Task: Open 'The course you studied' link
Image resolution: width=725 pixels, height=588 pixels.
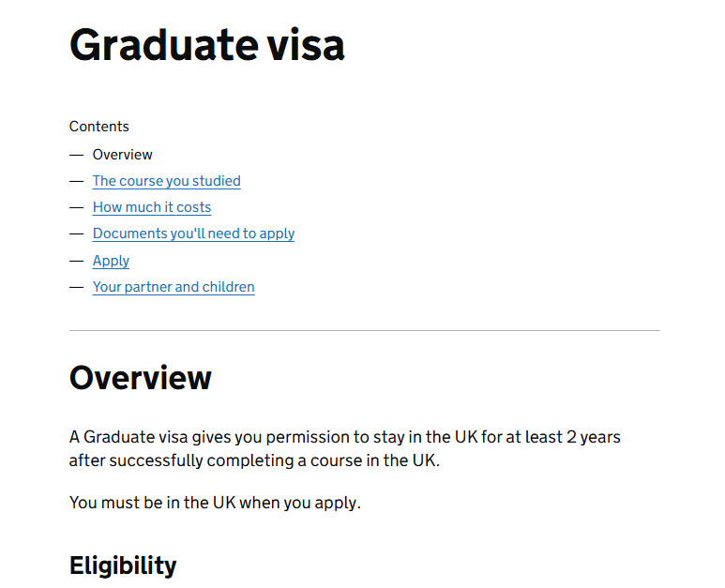Action: tap(166, 181)
